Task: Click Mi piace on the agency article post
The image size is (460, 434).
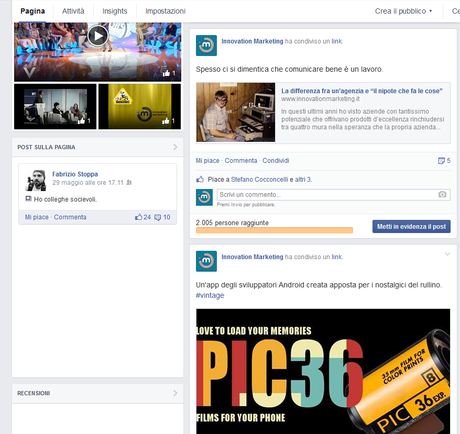Action: (207, 161)
